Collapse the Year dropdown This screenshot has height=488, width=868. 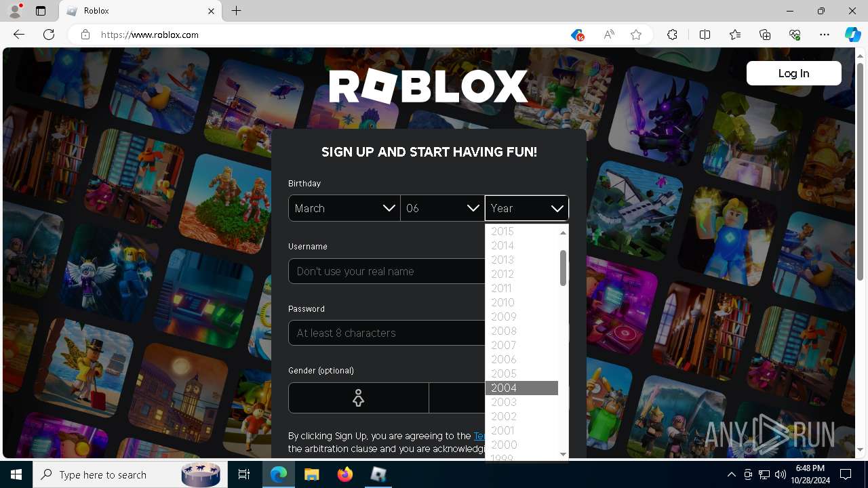[x=527, y=208]
